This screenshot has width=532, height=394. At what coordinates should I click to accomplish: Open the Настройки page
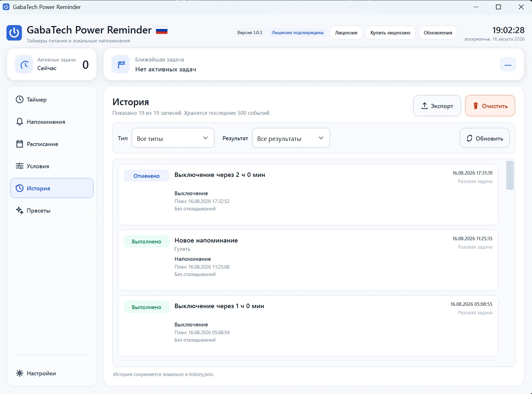point(52,373)
